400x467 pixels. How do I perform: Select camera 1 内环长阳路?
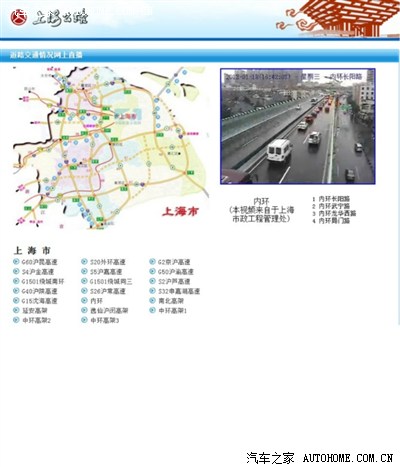(x=331, y=199)
